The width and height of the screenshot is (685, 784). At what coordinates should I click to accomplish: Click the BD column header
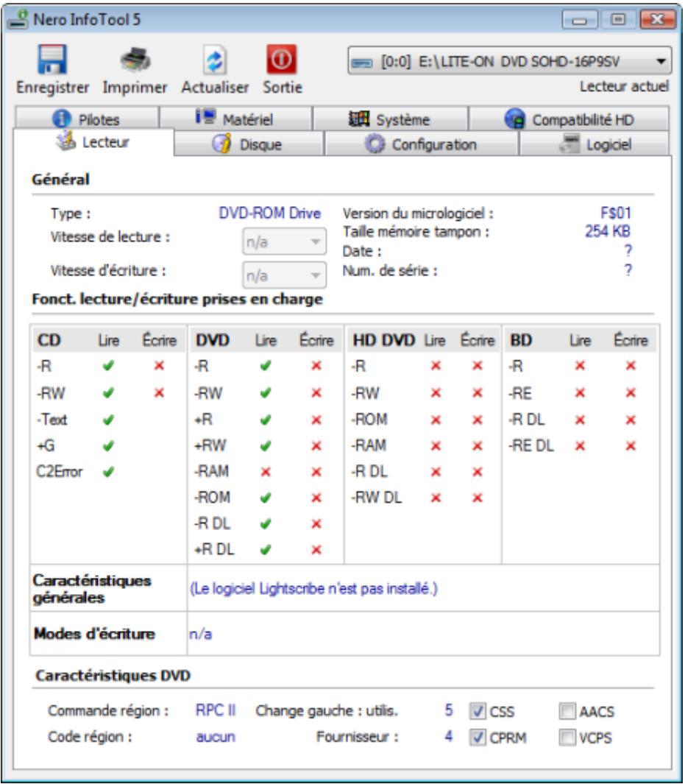pyautogui.click(x=521, y=341)
